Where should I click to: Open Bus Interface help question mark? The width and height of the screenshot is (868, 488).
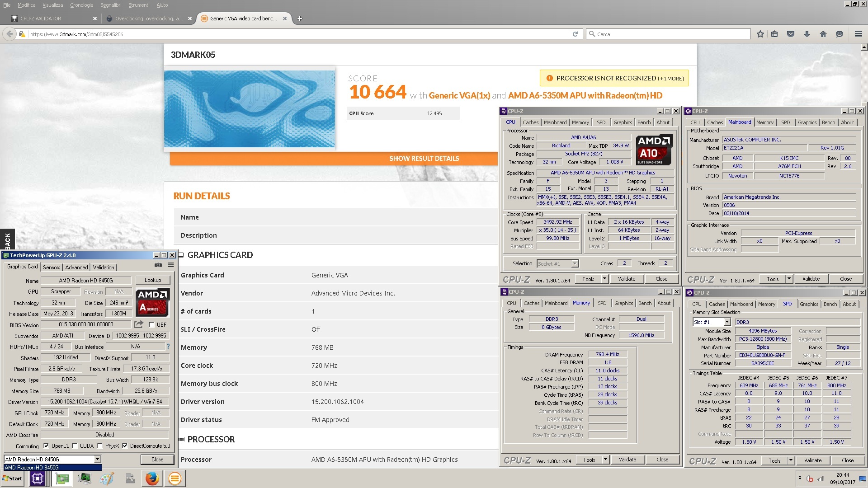(168, 347)
